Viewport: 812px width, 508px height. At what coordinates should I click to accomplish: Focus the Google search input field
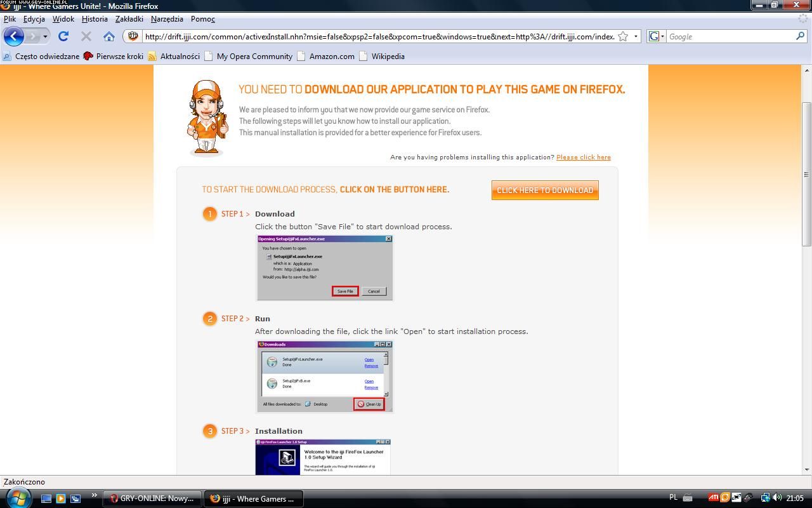[x=730, y=36]
